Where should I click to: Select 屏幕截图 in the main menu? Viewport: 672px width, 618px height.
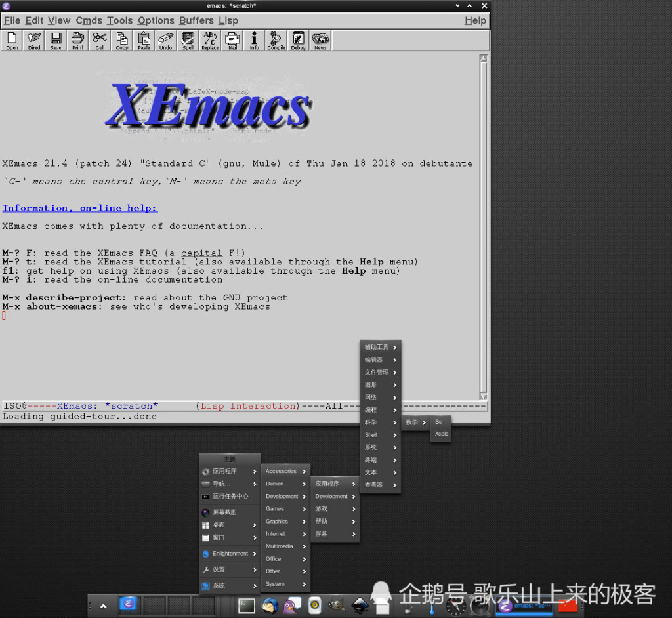point(230,512)
